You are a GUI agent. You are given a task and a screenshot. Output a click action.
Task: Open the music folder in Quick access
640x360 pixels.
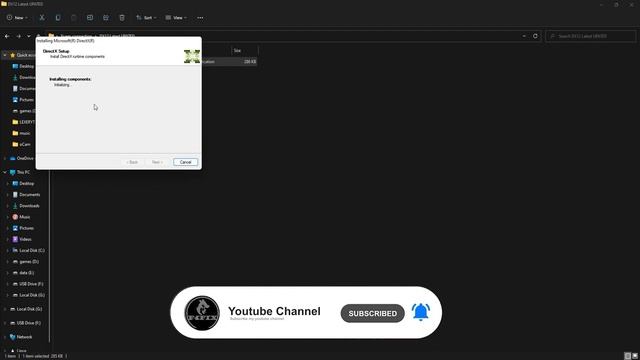point(21,133)
